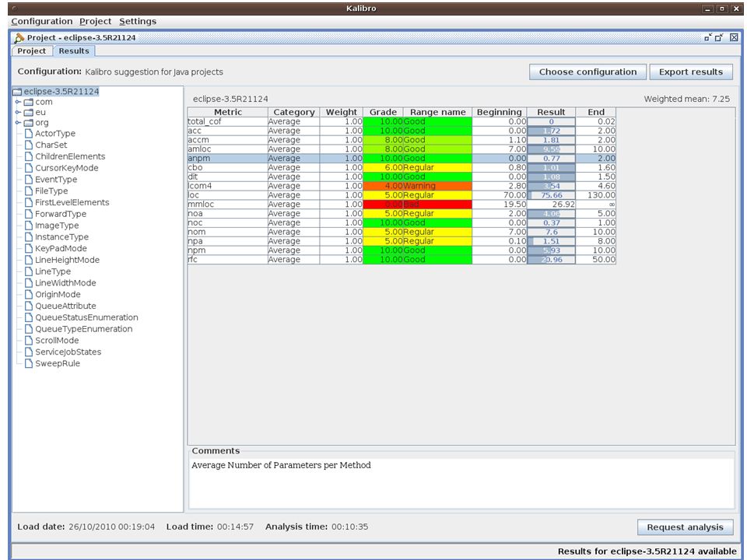Switch to the Results tab
Image resolution: width=747 pixels, height=560 pixels.
click(x=74, y=51)
